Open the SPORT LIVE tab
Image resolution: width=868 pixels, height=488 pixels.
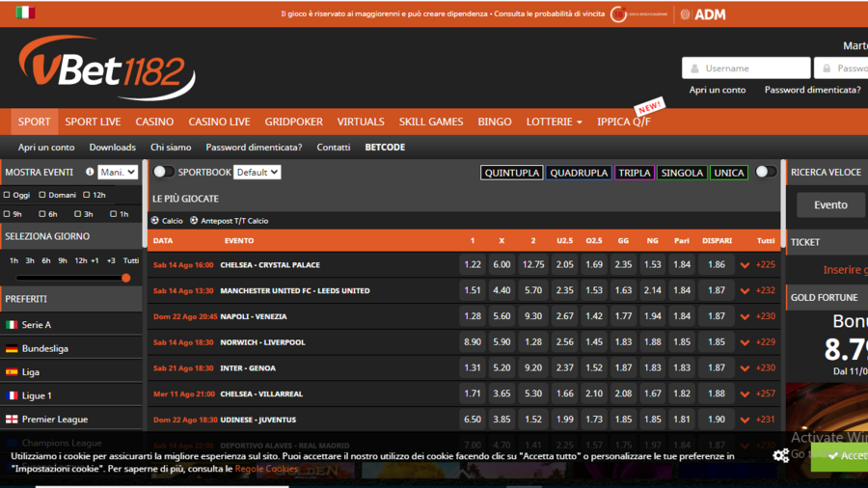pyautogui.click(x=93, y=122)
